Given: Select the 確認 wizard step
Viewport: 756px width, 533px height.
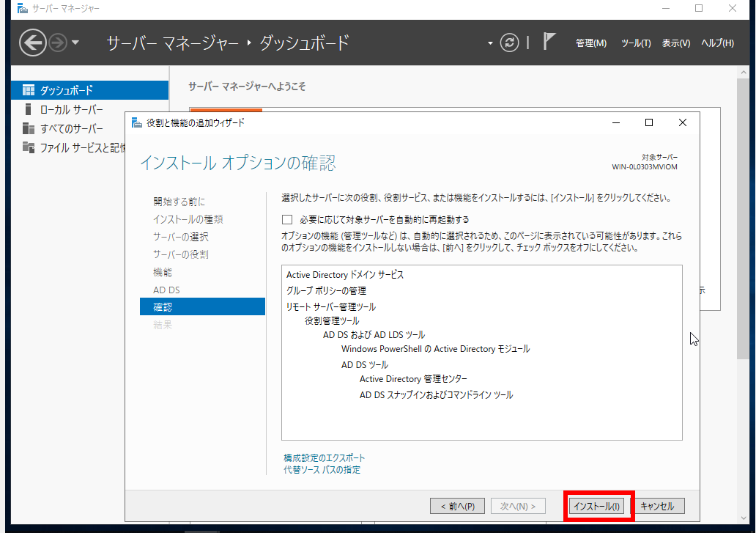Looking at the screenshot, I should [x=202, y=306].
